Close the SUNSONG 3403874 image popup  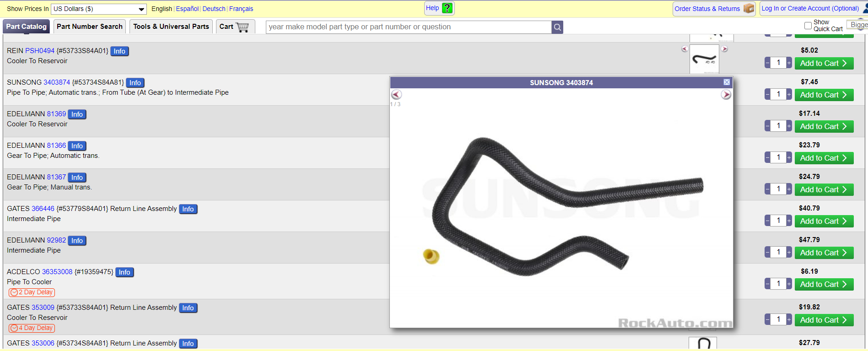point(727,82)
